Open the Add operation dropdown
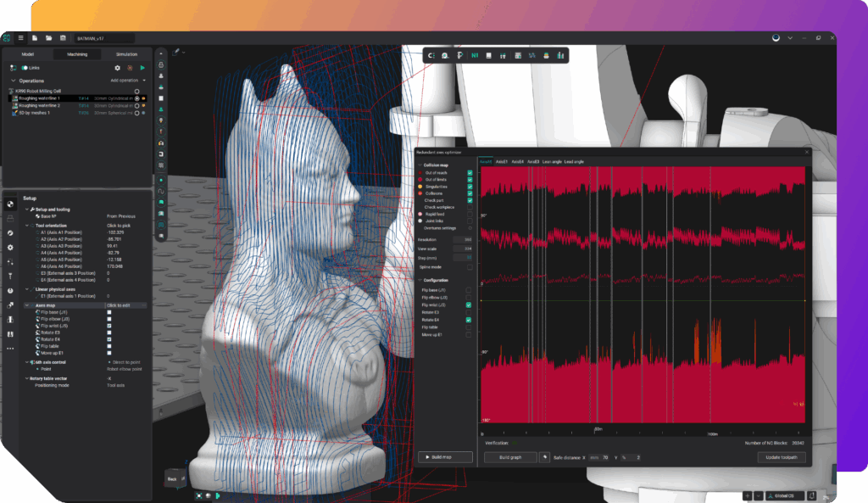This screenshot has width=868, height=503. [128, 81]
